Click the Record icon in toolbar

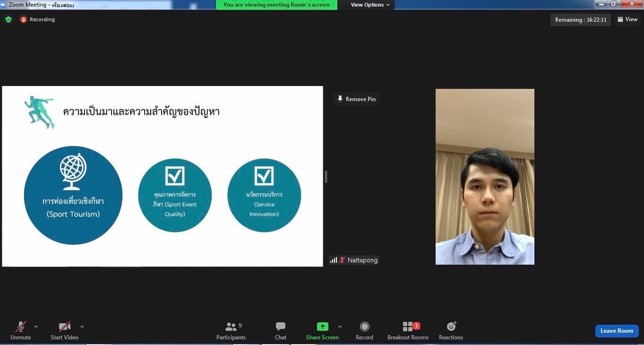click(364, 327)
